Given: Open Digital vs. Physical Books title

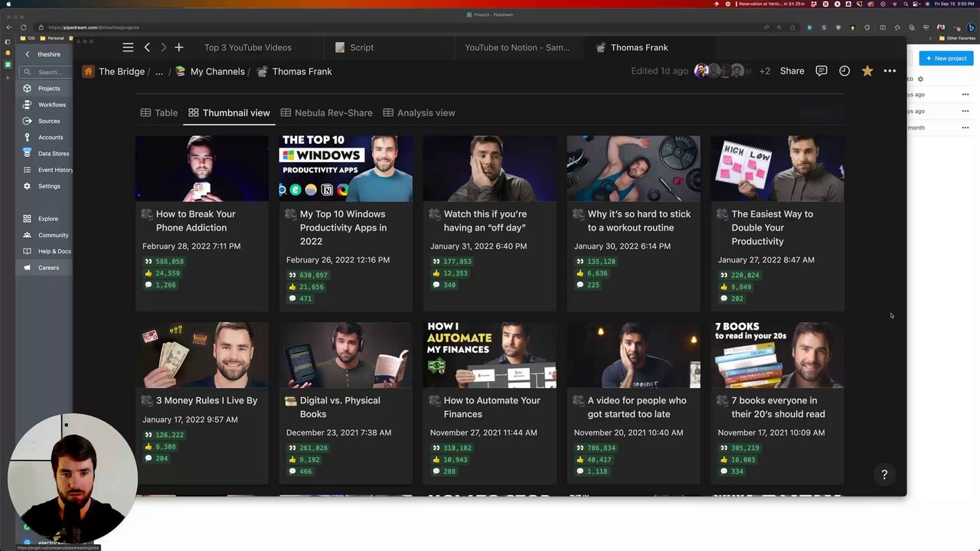Looking at the screenshot, I should [x=340, y=407].
